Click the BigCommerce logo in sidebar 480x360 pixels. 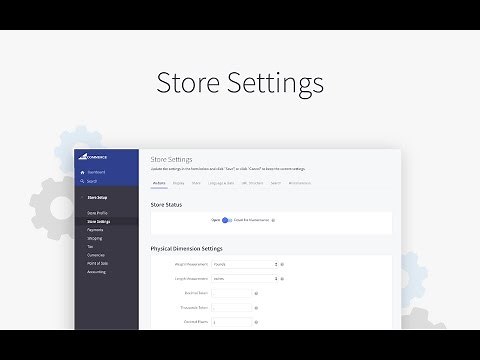point(93,157)
